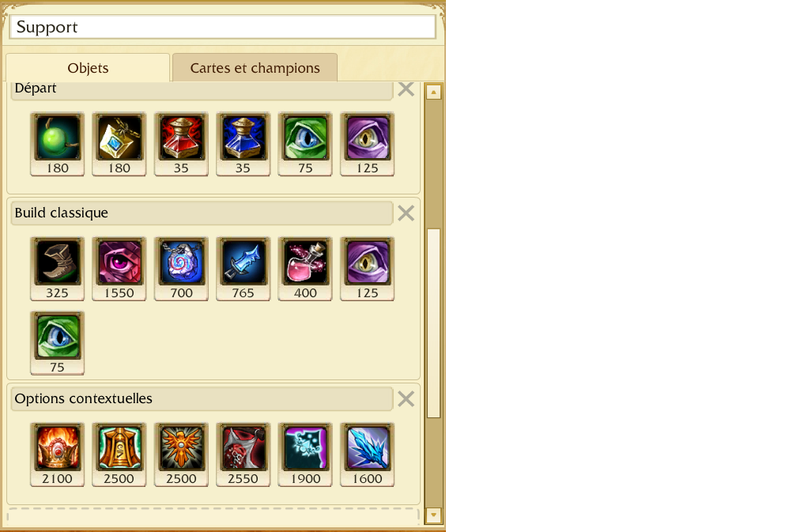Viewport: 797px width, 532px height.
Task: Choose the ice shard item costing 1600
Action: click(367, 455)
